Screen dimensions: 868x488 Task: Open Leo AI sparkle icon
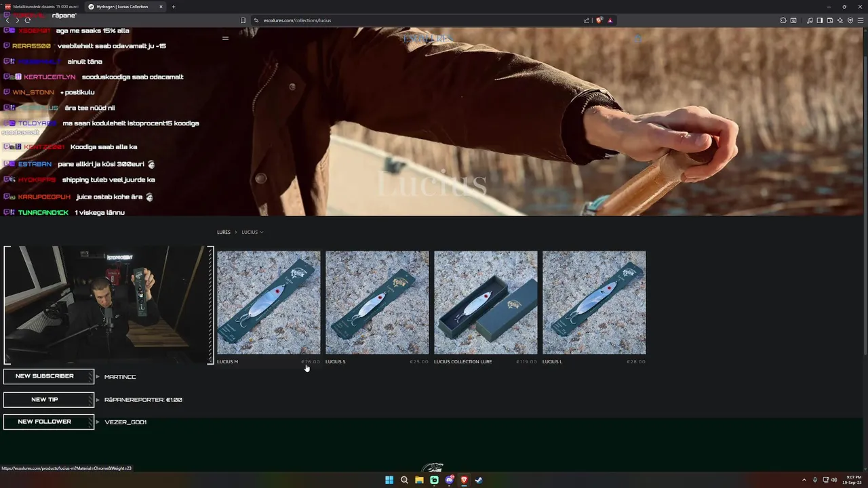coord(840,20)
